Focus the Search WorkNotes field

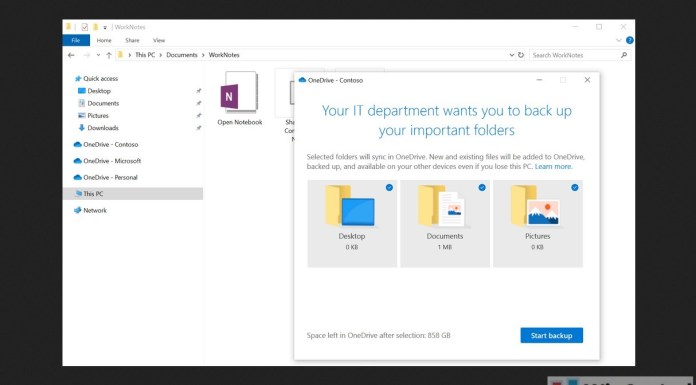[x=580, y=55]
